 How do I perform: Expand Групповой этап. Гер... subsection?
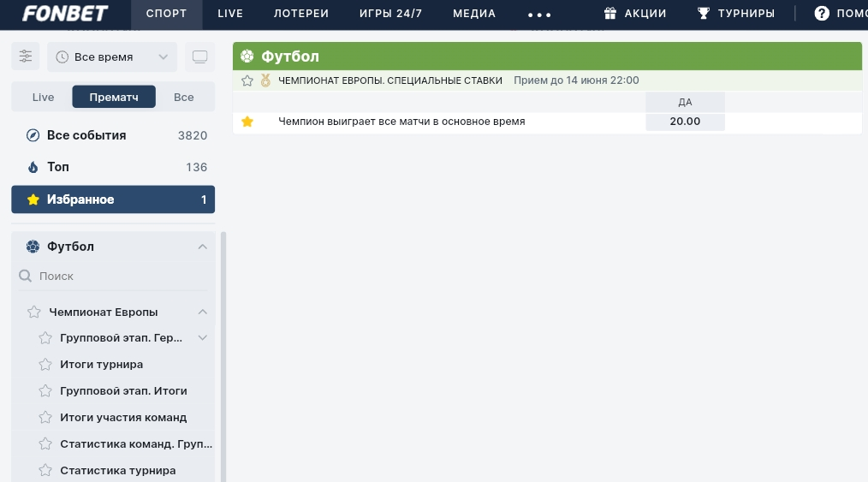tap(202, 337)
